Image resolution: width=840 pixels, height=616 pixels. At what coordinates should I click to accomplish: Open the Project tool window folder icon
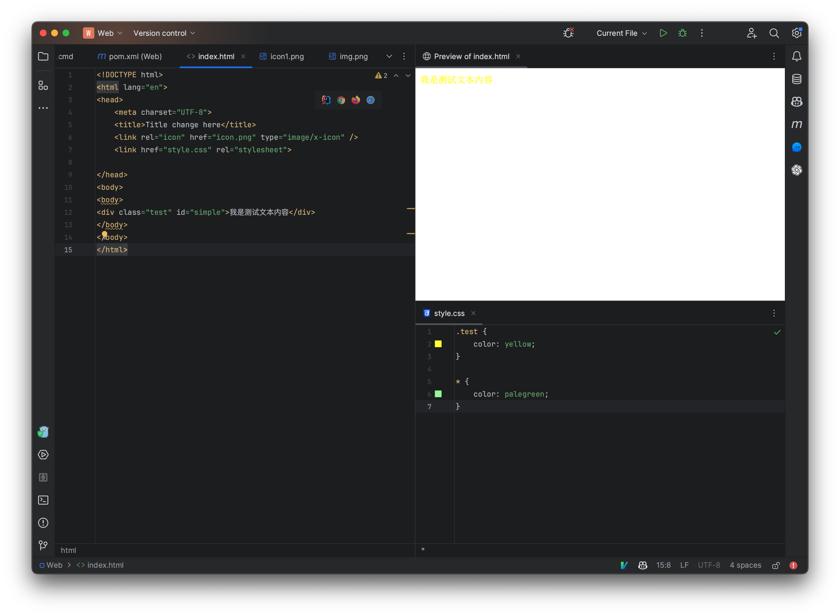(x=43, y=56)
